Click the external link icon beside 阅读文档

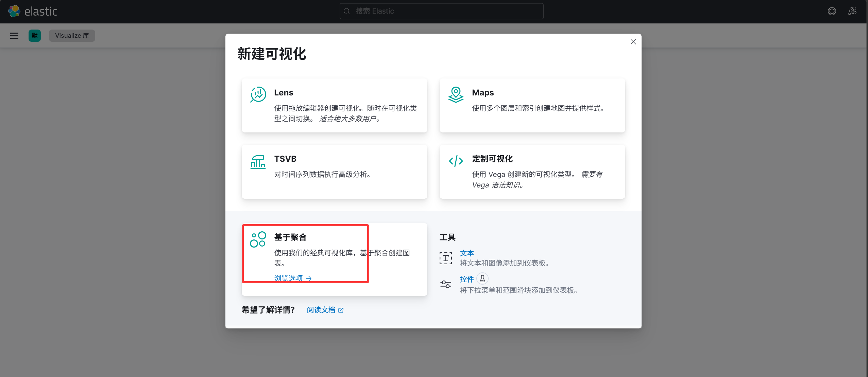(341, 310)
